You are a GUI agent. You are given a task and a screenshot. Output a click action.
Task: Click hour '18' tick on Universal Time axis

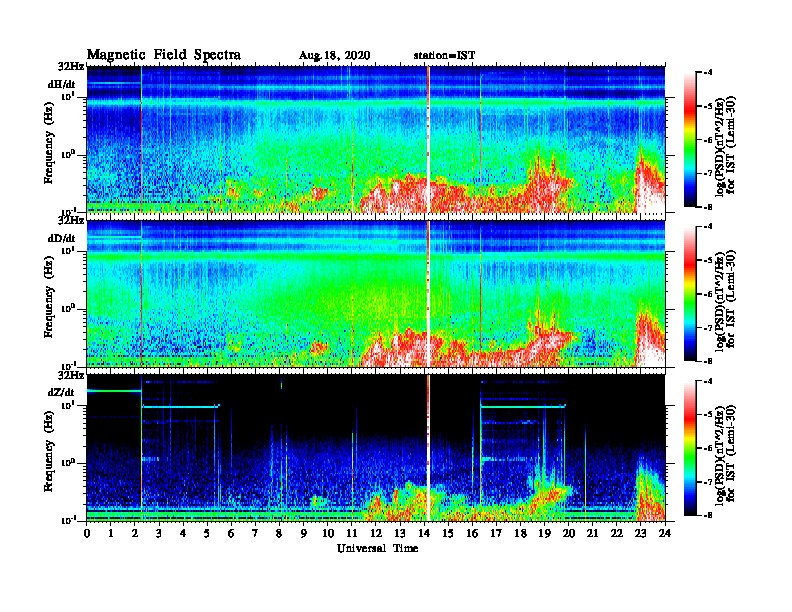[x=520, y=533]
